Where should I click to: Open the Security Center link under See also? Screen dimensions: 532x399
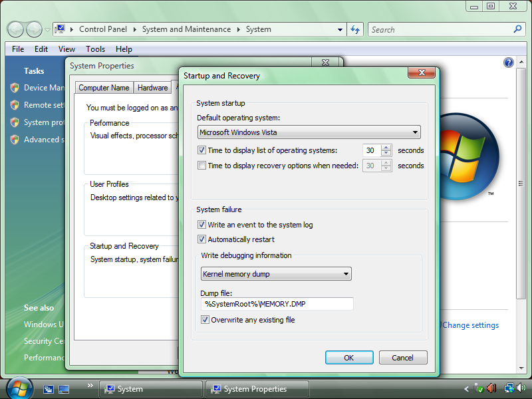(44, 341)
